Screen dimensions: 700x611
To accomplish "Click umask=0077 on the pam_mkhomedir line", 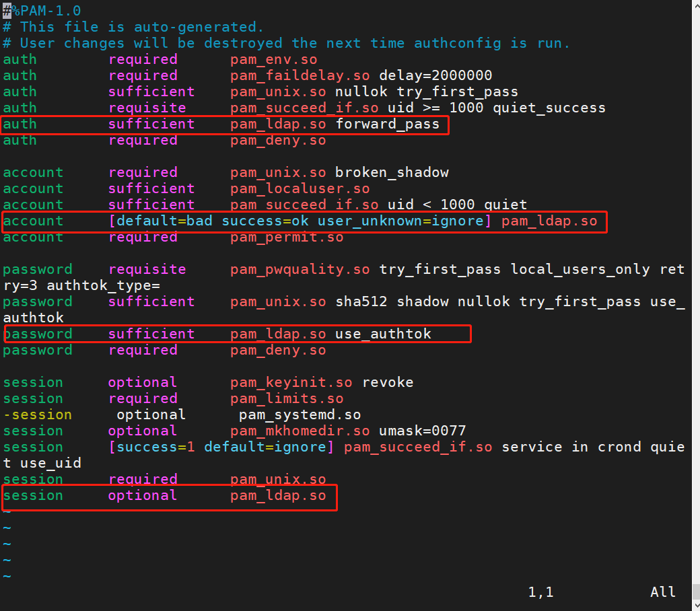I will pyautogui.click(x=422, y=431).
